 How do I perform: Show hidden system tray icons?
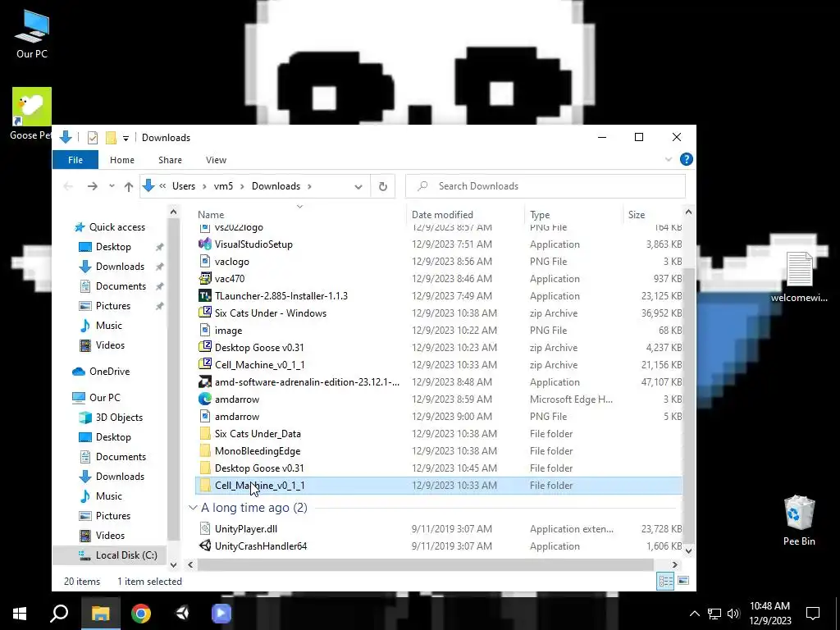(x=694, y=614)
